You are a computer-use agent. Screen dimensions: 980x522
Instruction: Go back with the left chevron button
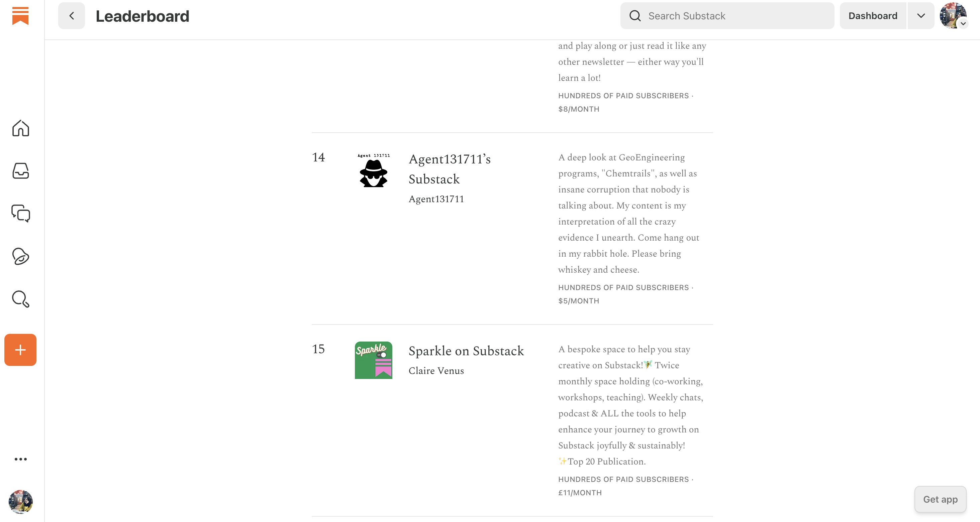(72, 16)
